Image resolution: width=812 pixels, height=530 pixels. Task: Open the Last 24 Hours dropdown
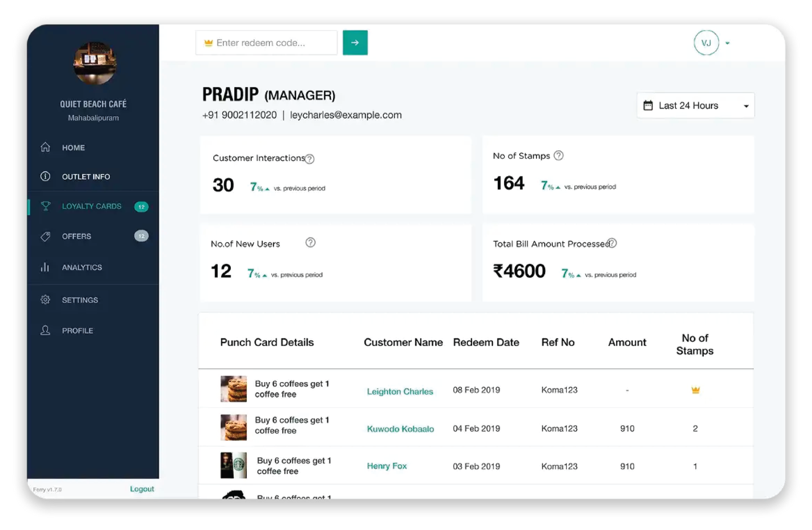tap(695, 105)
